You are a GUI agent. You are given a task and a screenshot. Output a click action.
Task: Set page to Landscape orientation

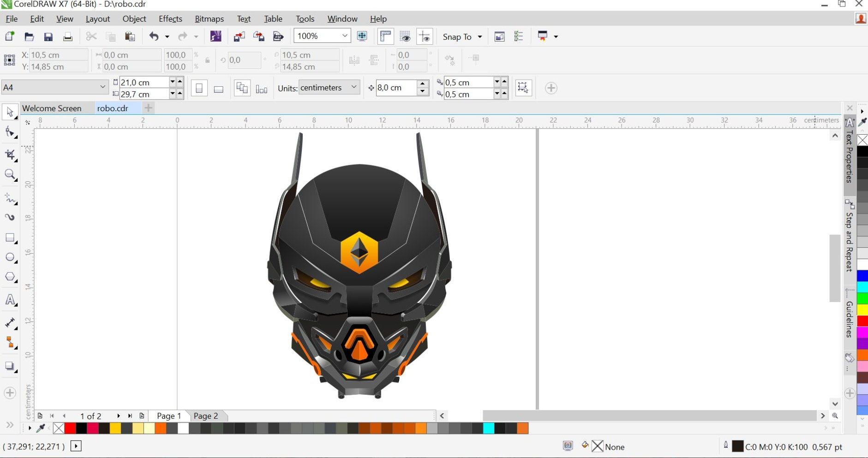coord(219,89)
